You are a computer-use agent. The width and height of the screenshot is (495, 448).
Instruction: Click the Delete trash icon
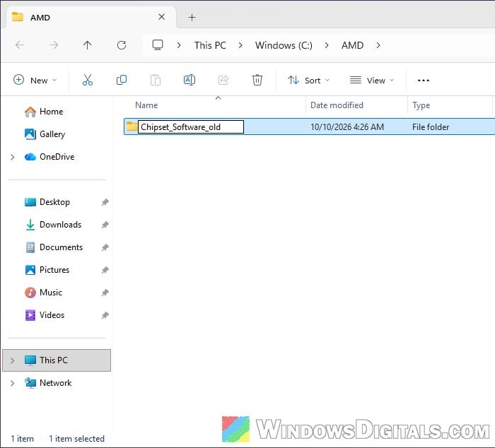tap(257, 80)
